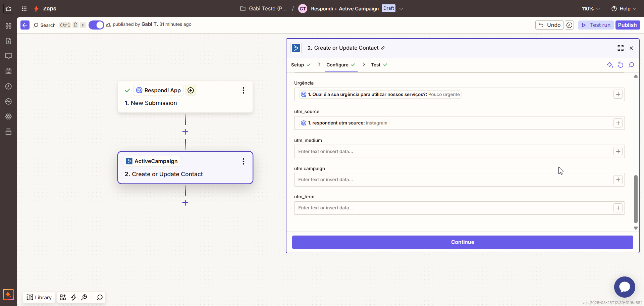Viewport: 644px width, 306px height.
Task: Start a Test run
Action: (596, 25)
